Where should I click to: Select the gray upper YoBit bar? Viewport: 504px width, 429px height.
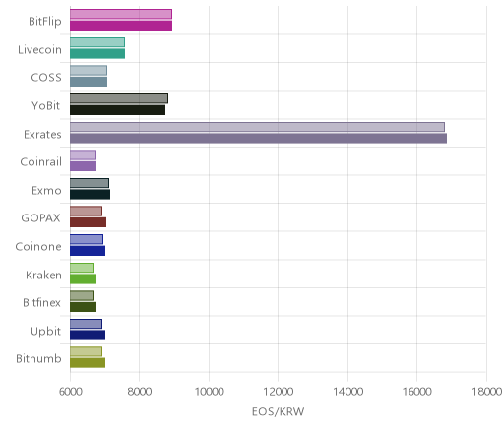coord(119,98)
